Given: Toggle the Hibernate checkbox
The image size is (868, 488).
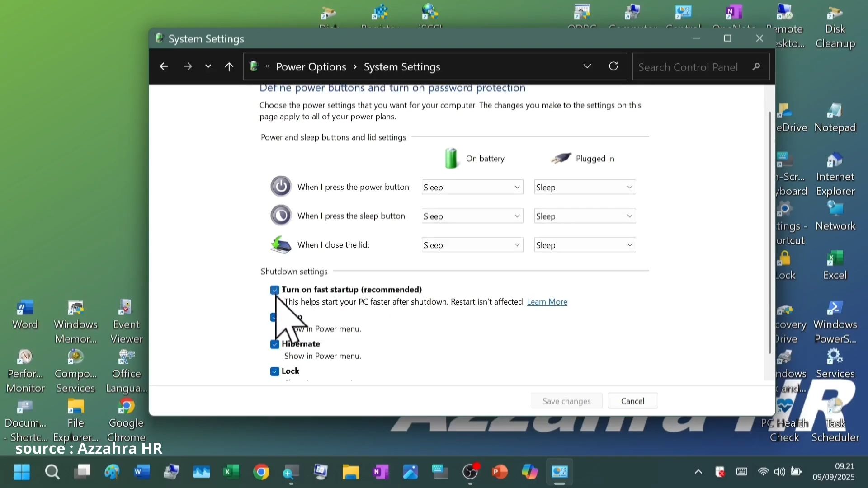Looking at the screenshot, I should (x=275, y=344).
